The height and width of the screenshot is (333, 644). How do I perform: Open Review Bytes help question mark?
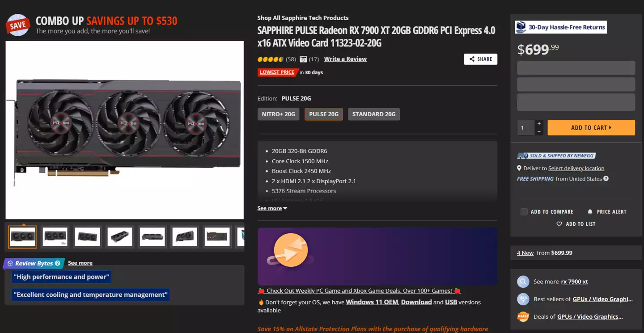[x=57, y=263]
